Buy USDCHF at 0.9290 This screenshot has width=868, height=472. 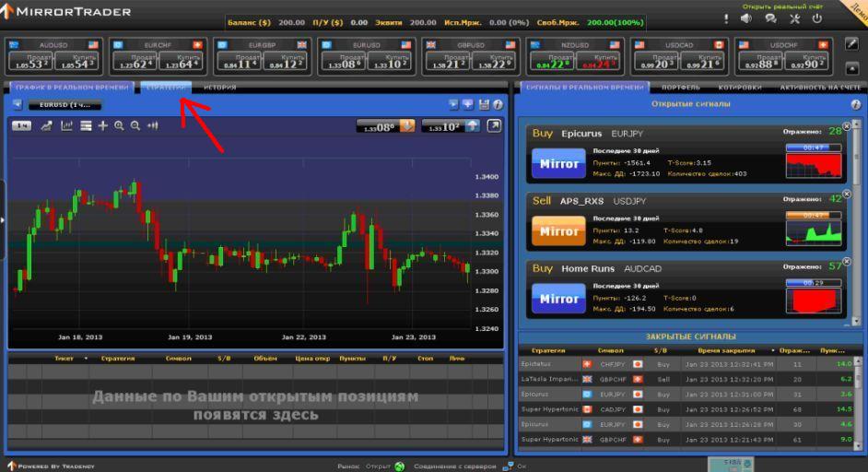point(807,62)
